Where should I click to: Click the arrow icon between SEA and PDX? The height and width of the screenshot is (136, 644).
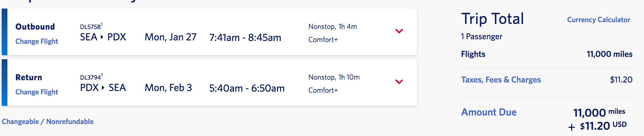[102, 37]
